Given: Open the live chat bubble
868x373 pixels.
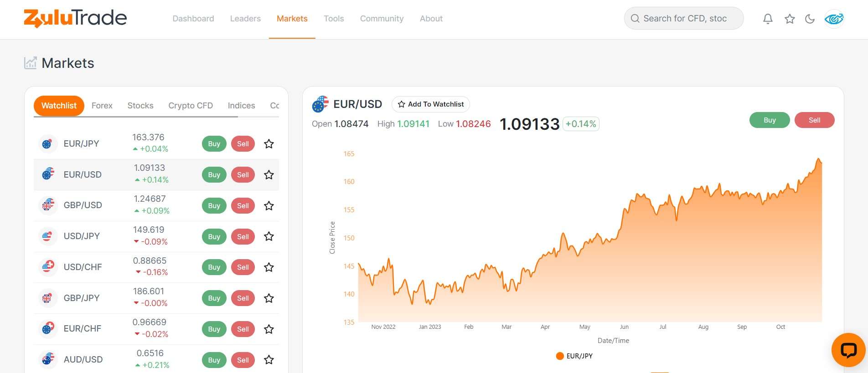Looking at the screenshot, I should coord(848,350).
